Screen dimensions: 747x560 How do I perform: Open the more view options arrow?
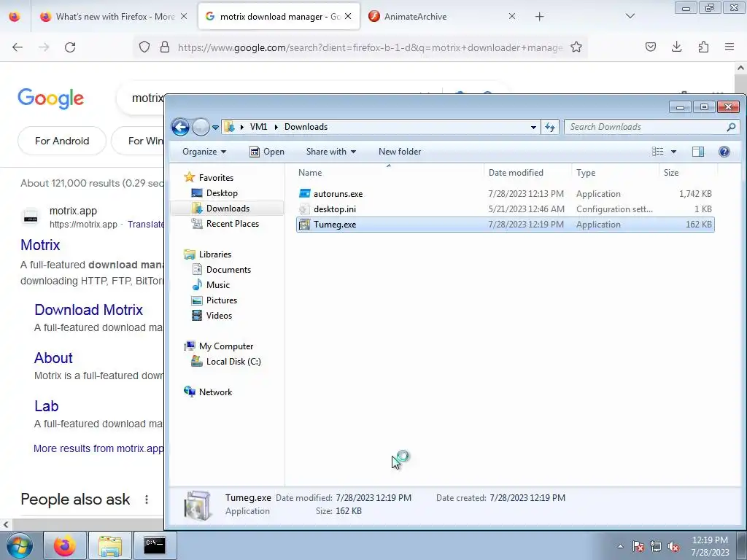click(673, 152)
